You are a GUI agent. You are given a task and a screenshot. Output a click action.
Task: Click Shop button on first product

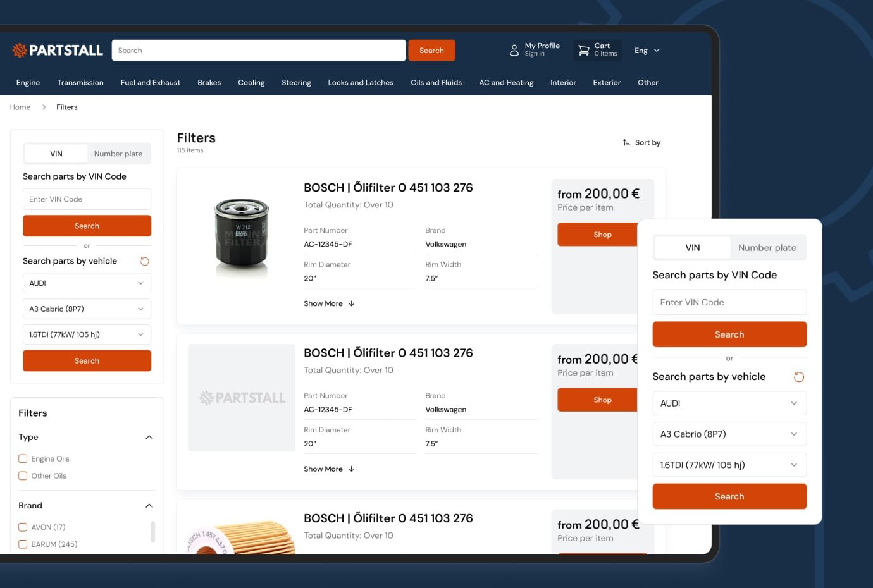(597, 235)
